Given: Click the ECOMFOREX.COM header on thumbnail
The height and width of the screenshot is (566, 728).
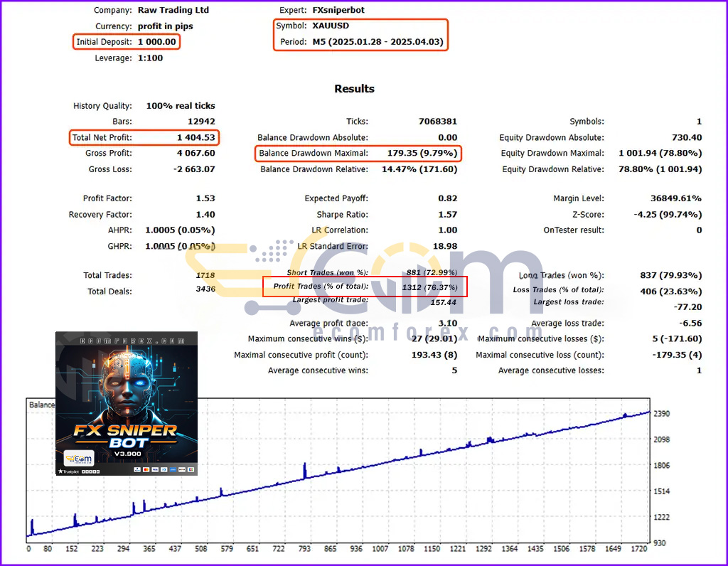Looking at the screenshot, I should click(x=132, y=341).
